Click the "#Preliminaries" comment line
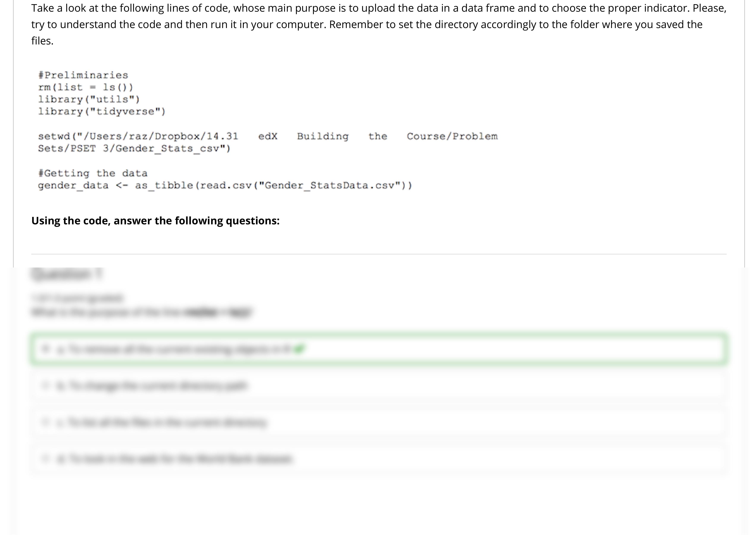Image resolution: width=756 pixels, height=535 pixels. tap(83, 75)
